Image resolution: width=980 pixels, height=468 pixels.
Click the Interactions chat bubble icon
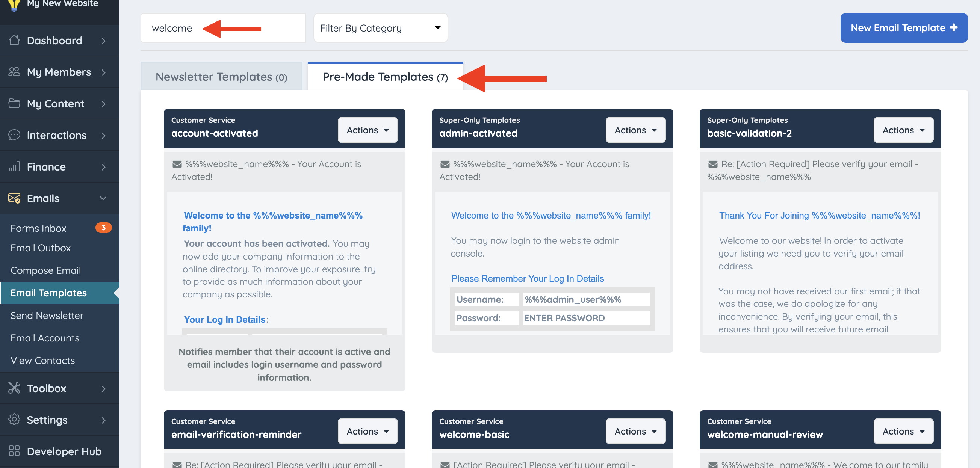tap(14, 135)
